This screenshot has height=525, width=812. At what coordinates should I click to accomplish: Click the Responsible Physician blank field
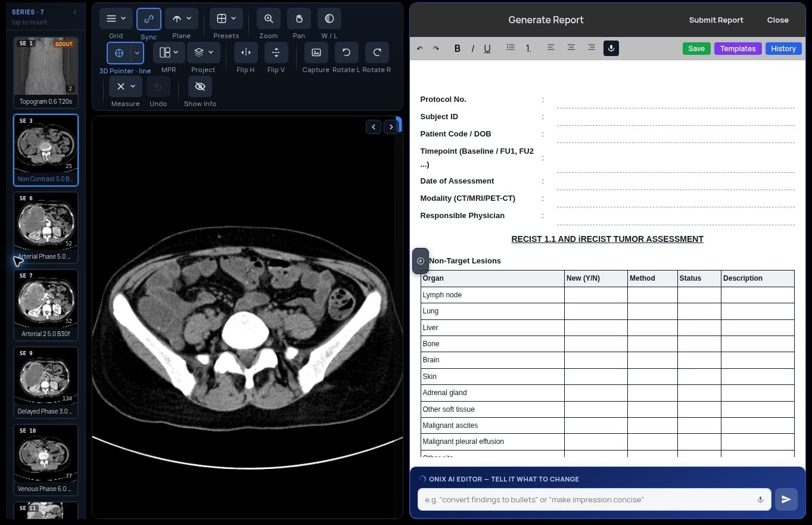coord(676,216)
